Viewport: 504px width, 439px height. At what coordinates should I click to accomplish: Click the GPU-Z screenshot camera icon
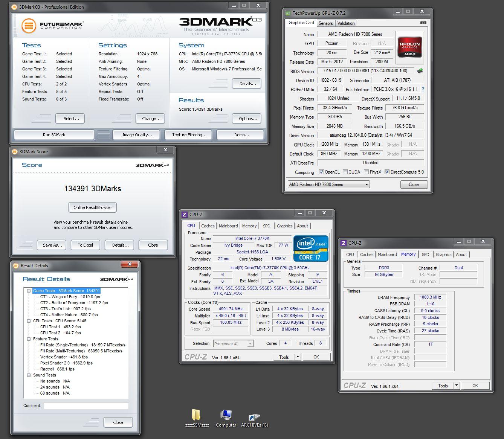[423, 23]
